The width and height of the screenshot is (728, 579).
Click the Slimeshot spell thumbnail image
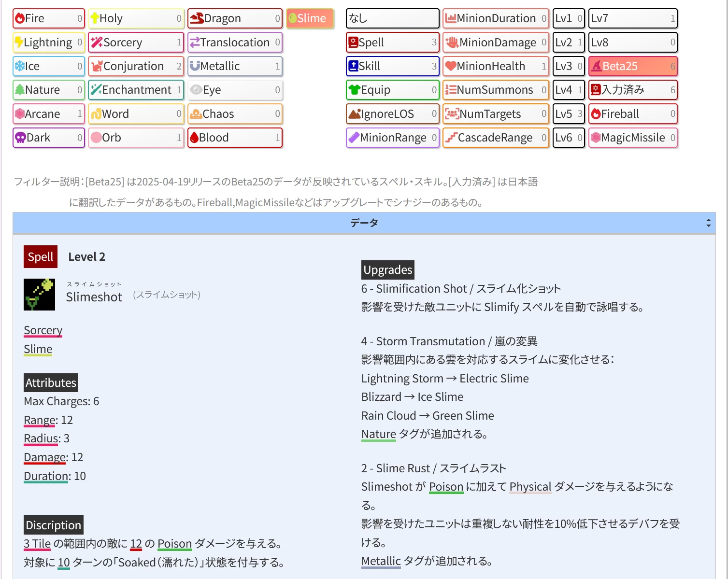point(39,294)
